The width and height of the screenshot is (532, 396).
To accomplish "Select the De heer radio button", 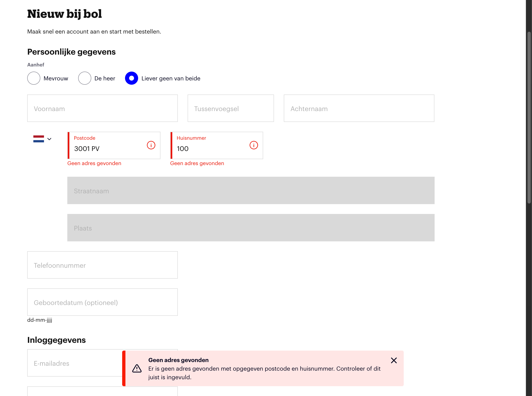I will coord(85,78).
